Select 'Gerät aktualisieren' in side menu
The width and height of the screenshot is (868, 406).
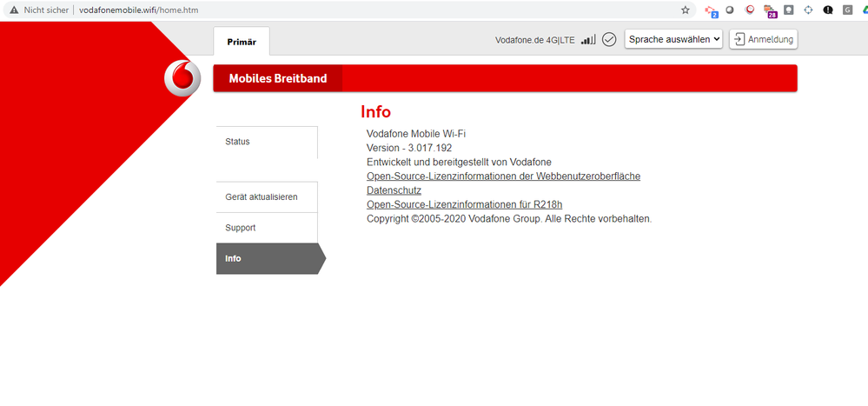267,197
